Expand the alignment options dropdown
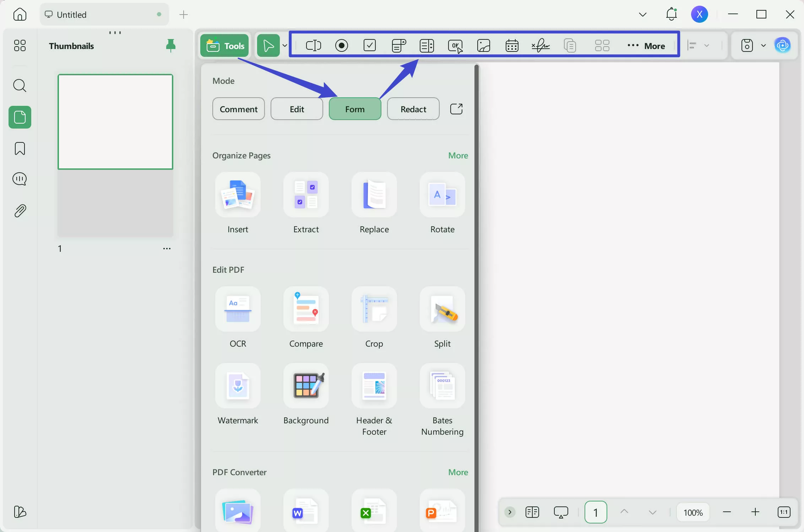804x532 pixels. click(707, 45)
